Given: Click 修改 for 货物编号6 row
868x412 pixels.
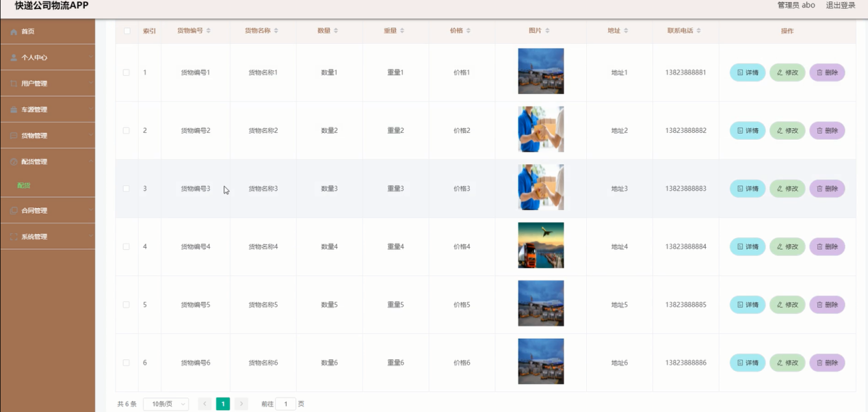Looking at the screenshot, I should tap(787, 363).
